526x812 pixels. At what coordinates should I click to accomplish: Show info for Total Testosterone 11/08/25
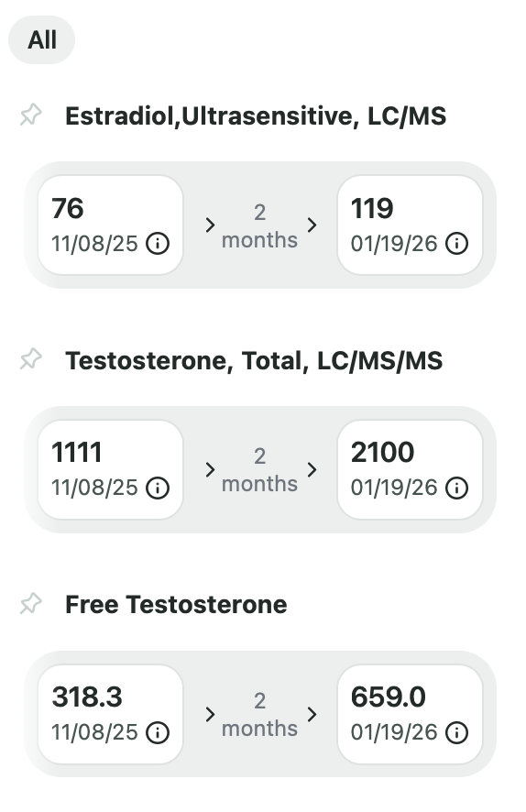(x=158, y=488)
